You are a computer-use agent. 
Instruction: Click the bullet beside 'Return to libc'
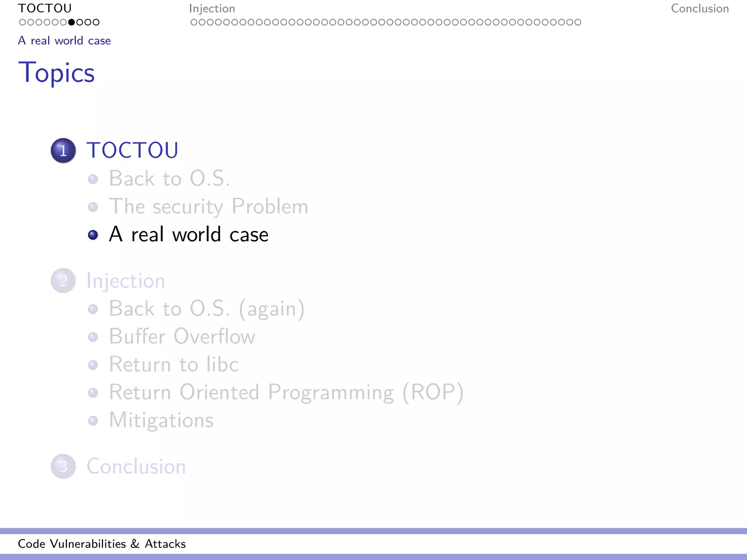coord(93,365)
